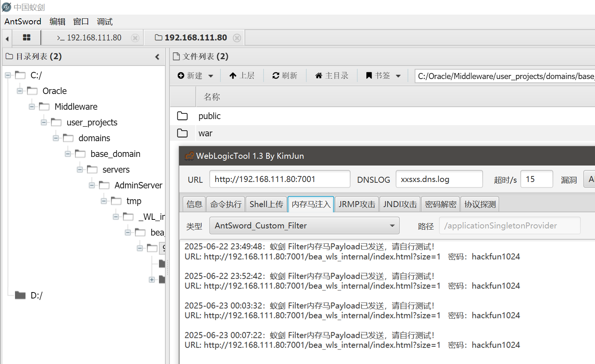Collapse the user_projects tree node
The image size is (595, 364).
(44, 122)
